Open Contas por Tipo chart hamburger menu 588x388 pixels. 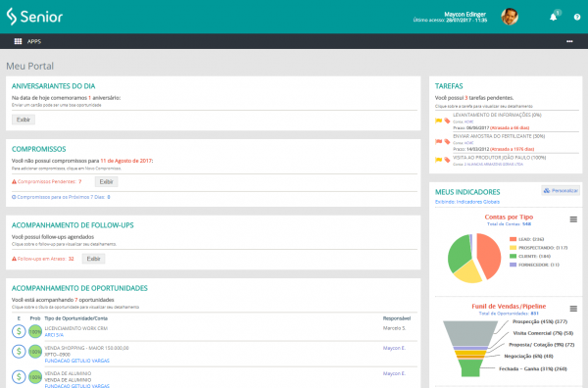pyautogui.click(x=573, y=219)
